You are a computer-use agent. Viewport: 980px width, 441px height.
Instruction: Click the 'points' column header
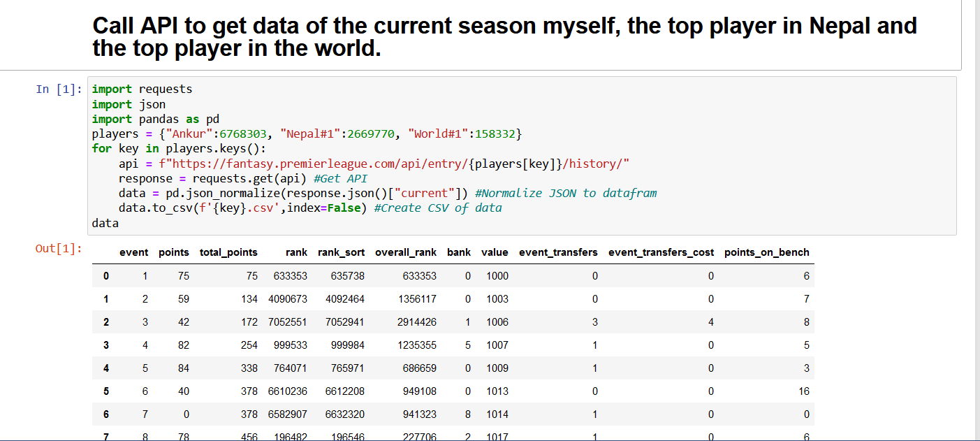174,252
